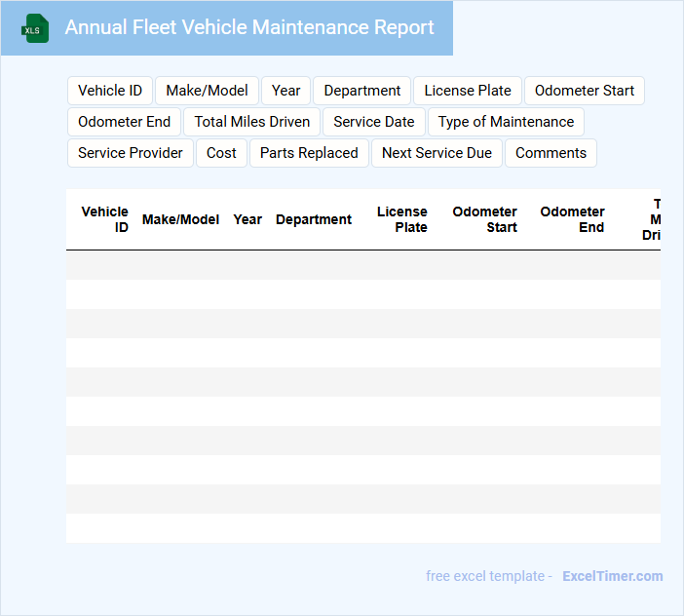The width and height of the screenshot is (684, 616).
Task: Select the Year tag
Action: pos(286,91)
